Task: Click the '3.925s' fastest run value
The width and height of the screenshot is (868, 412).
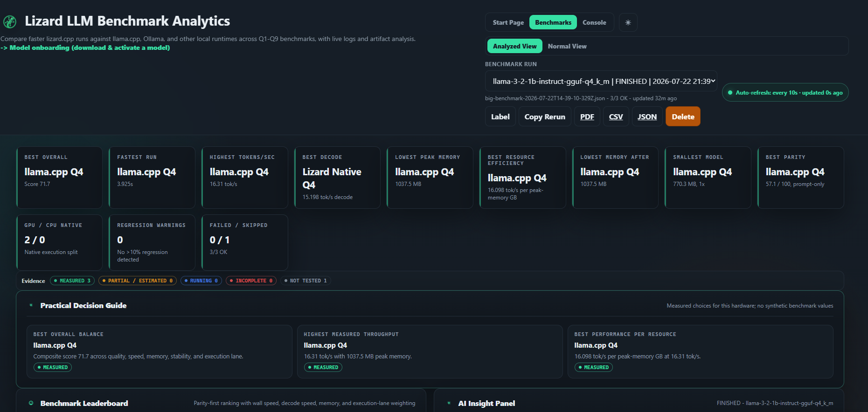Action: point(125,184)
